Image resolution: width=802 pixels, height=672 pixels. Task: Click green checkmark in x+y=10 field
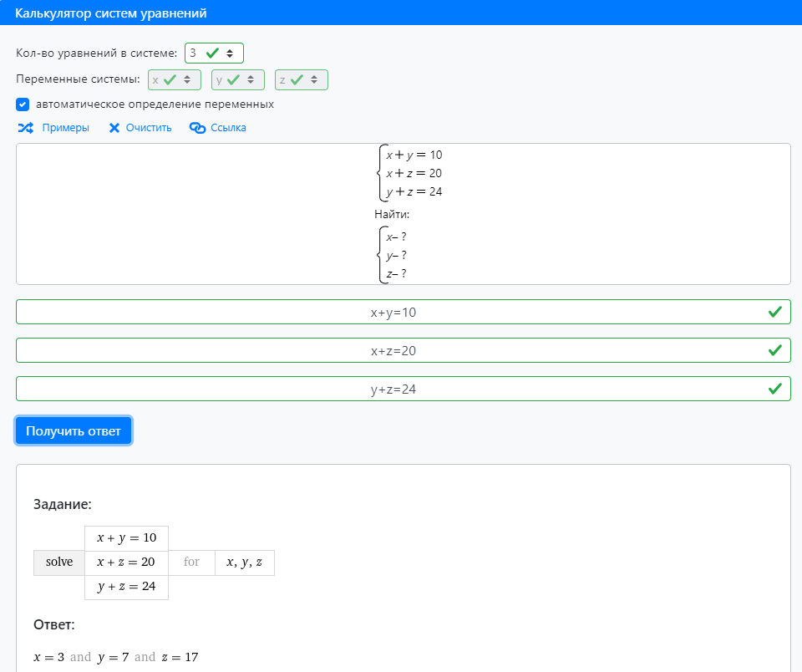[x=775, y=312]
